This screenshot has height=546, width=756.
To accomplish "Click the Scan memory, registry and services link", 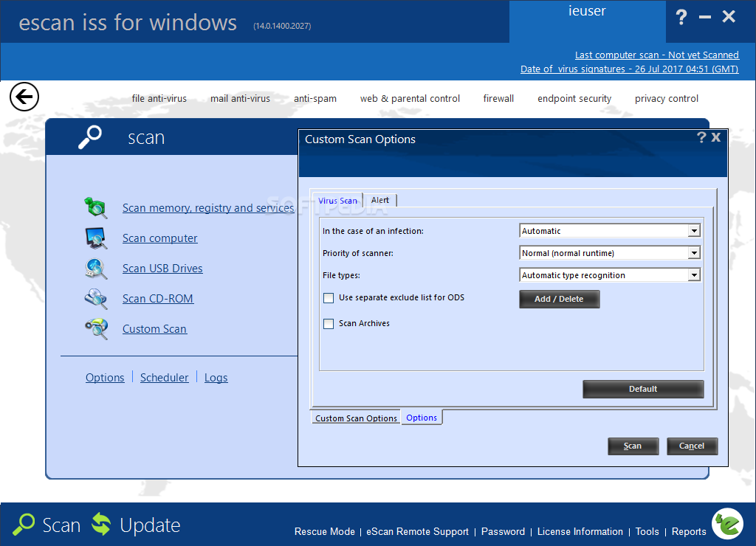I will click(x=208, y=208).
